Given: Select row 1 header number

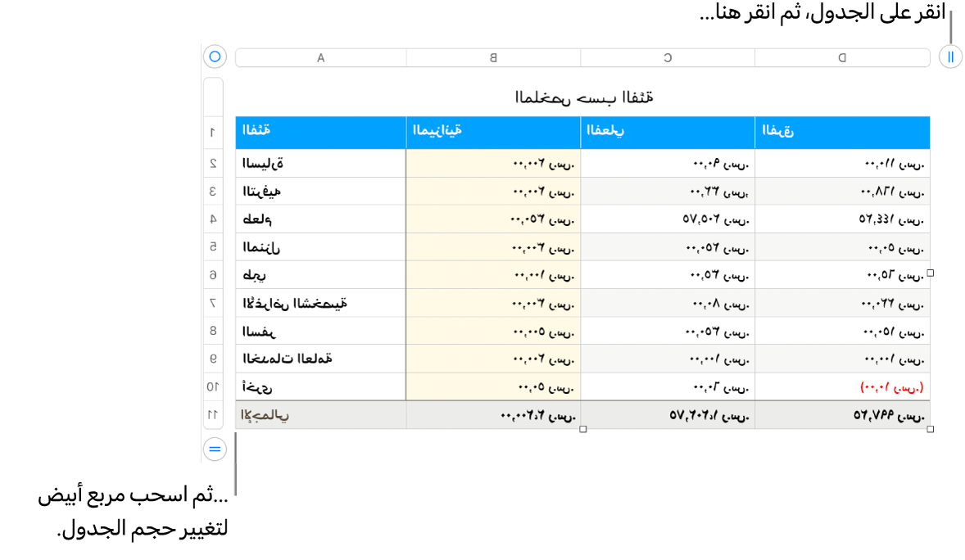Looking at the screenshot, I should (213, 133).
